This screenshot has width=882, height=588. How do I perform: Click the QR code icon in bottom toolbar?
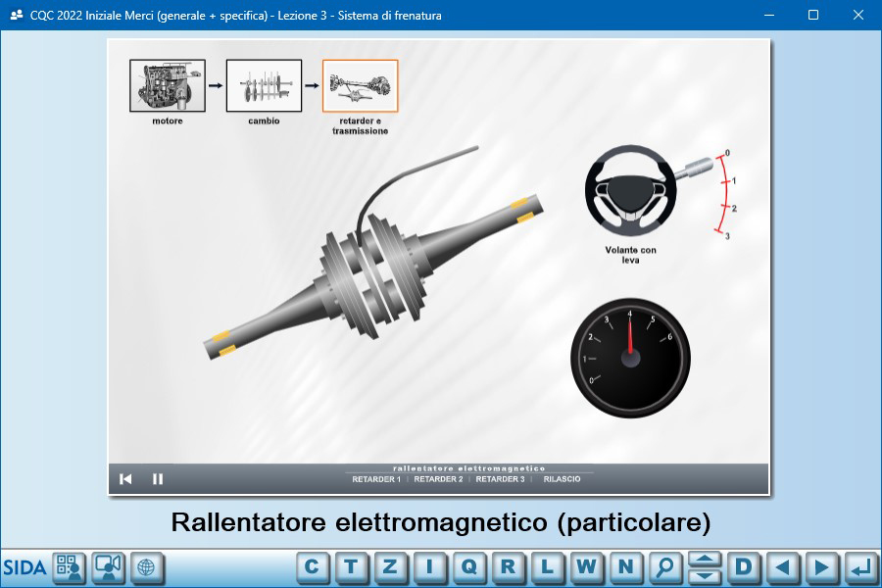pyautogui.click(x=69, y=566)
